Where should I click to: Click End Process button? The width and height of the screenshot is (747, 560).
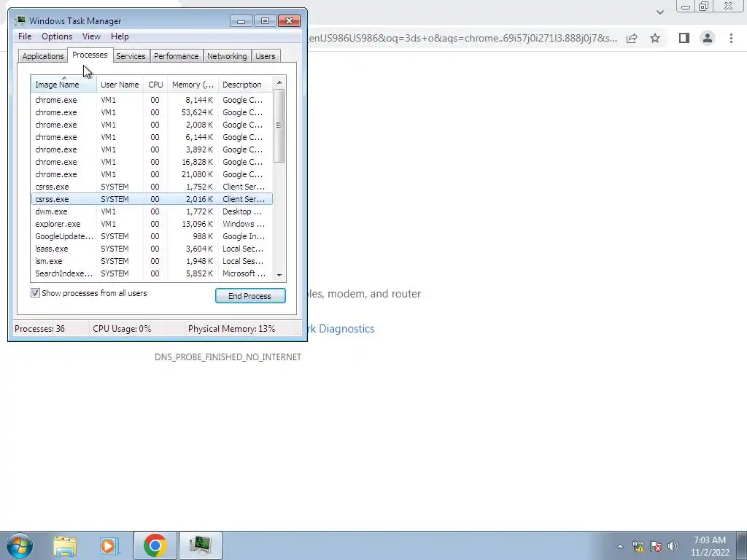(x=250, y=296)
